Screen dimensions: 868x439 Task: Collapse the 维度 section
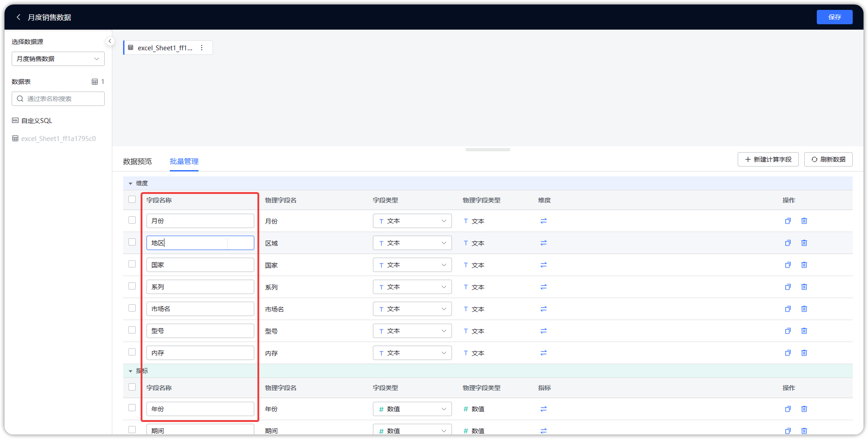coord(131,183)
